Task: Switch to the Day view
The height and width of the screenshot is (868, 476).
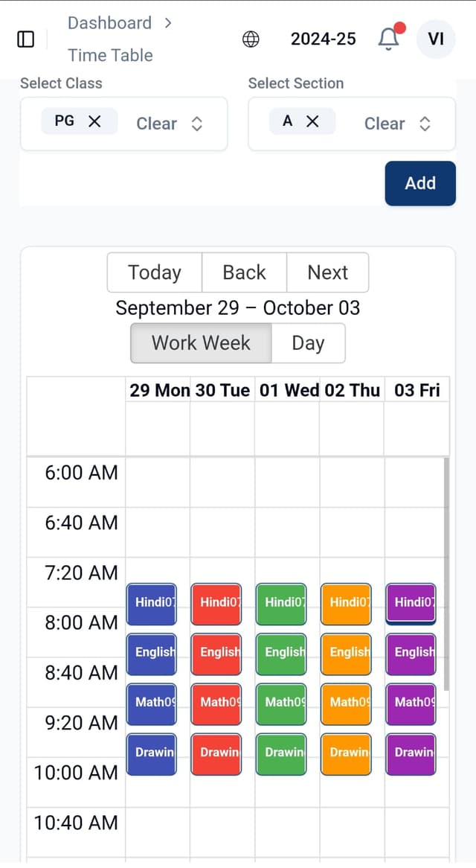Action: pos(309,343)
